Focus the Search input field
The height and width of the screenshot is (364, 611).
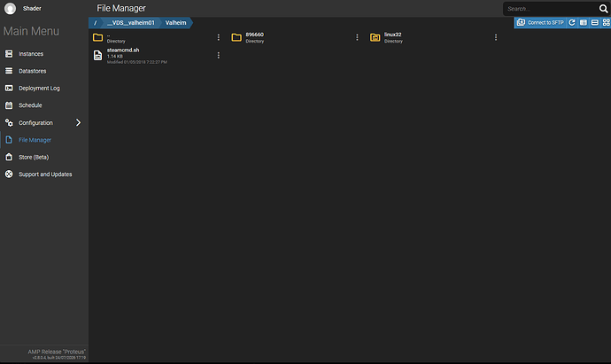pyautogui.click(x=550, y=9)
